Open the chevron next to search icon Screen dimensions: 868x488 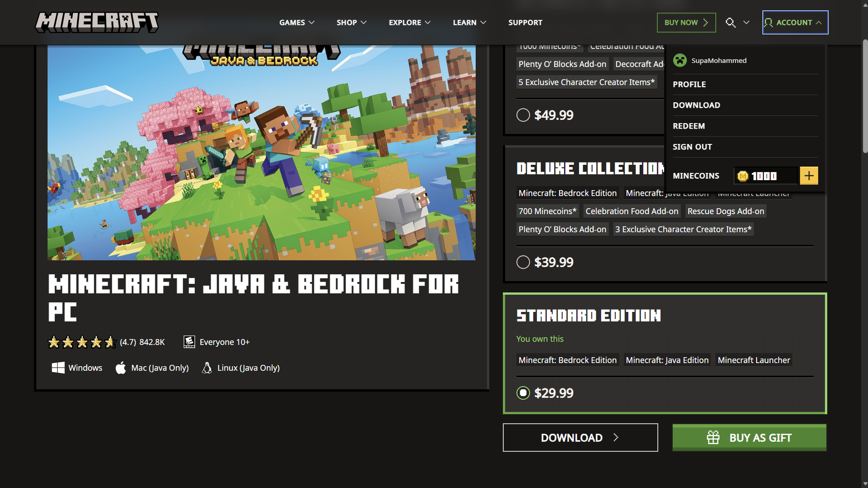[746, 22]
